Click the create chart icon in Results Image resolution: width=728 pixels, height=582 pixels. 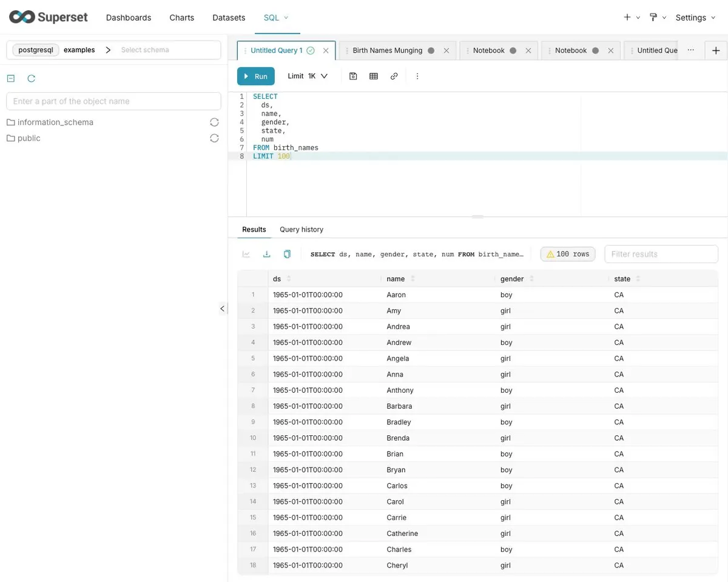(x=246, y=254)
